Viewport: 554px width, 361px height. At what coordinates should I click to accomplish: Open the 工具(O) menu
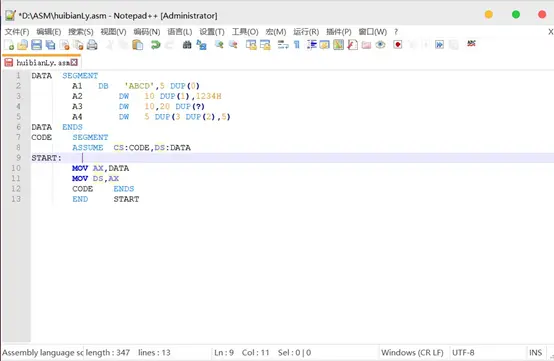tap(245, 32)
